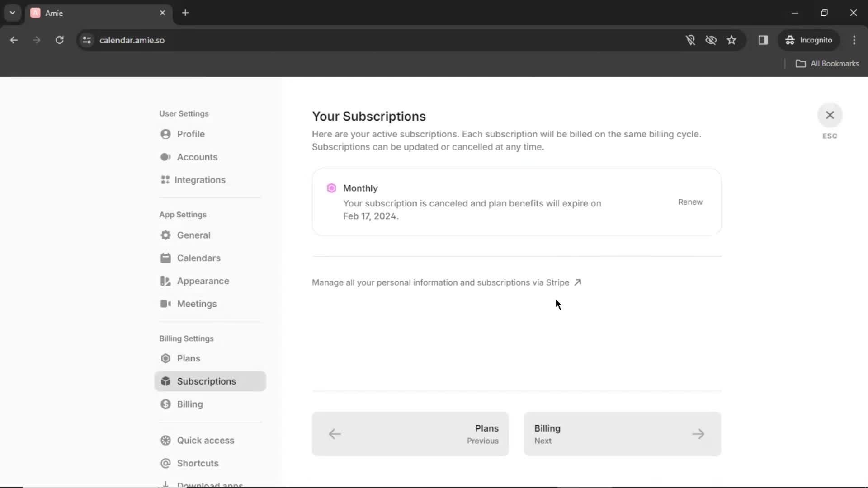Select Subscriptions in Billing Settings
Screen dimensions: 868x488
(206, 381)
